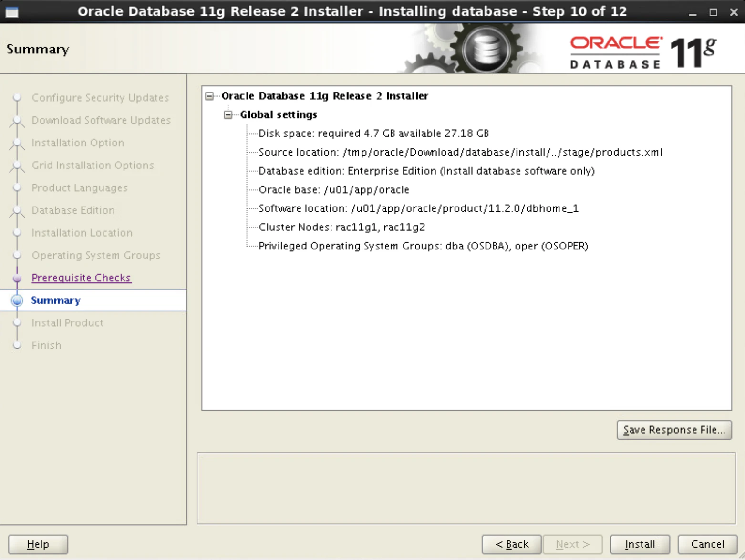Click the Source location row

pyautogui.click(x=460, y=152)
